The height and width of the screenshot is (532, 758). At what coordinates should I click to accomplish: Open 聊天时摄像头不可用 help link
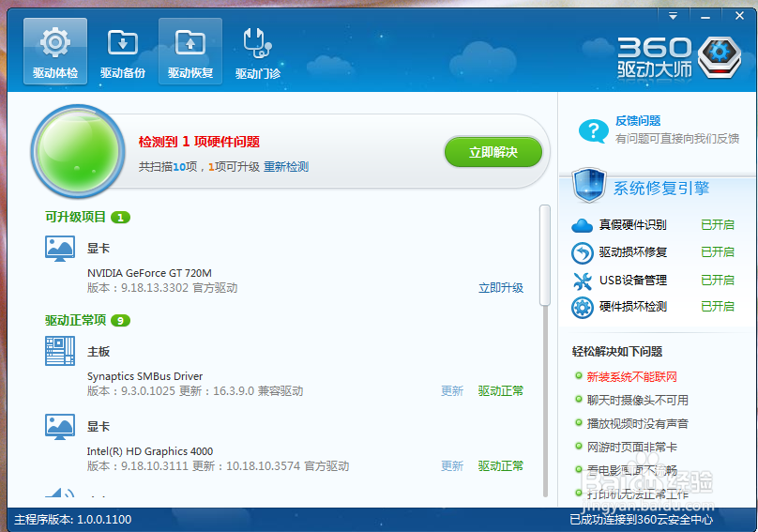pyautogui.click(x=637, y=400)
